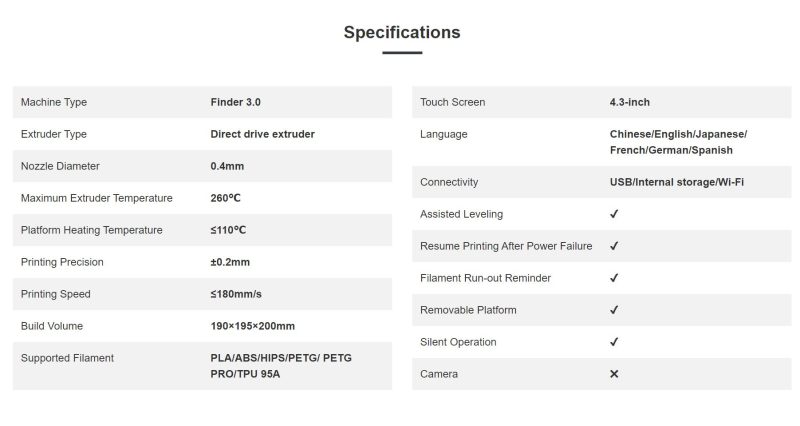Click the ≤110°C platform heating value

[x=228, y=230]
